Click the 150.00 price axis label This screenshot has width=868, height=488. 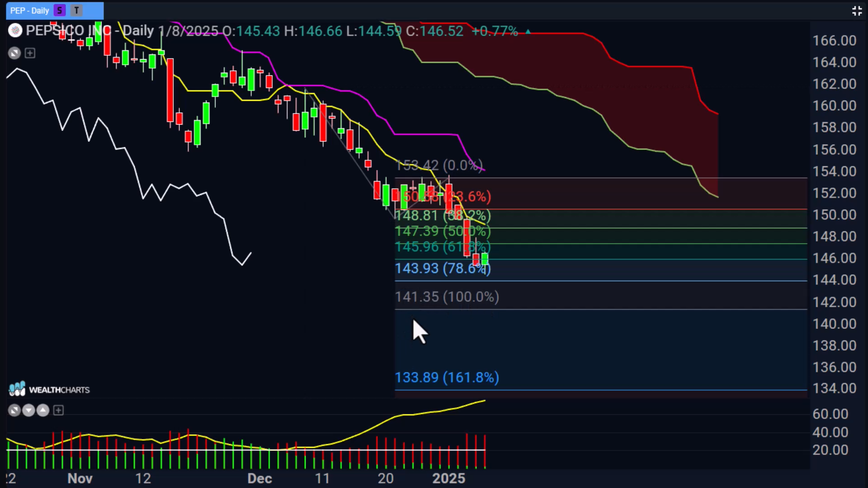click(835, 215)
